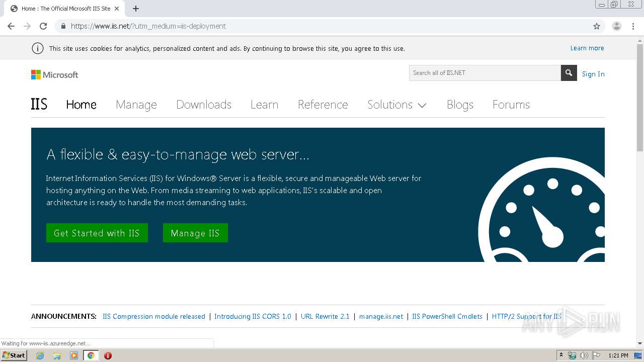The width and height of the screenshot is (644, 362).
Task: Open the media player taskbar icon
Action: pyautogui.click(x=74, y=355)
